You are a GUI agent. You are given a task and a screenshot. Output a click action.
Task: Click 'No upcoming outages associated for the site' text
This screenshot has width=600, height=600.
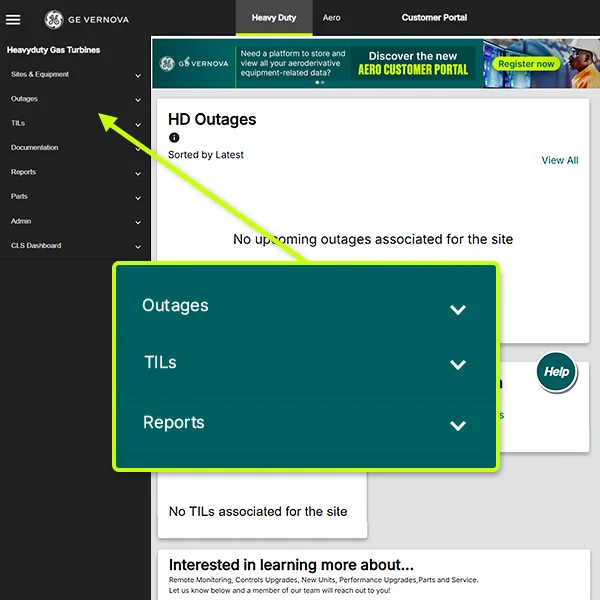(373, 239)
